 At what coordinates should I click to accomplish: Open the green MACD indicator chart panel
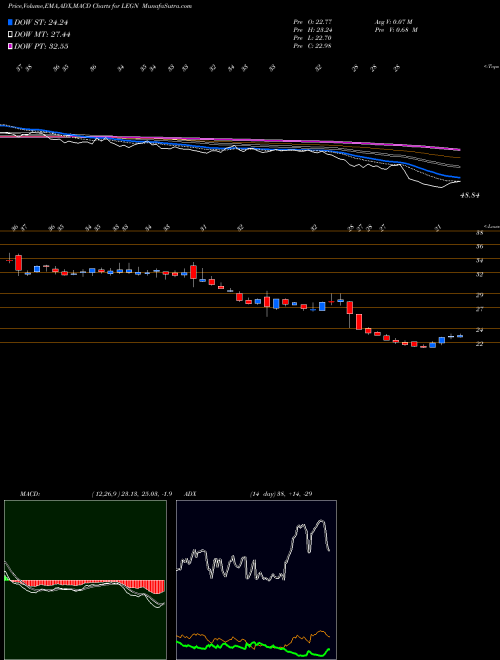pyautogui.click(x=85, y=580)
